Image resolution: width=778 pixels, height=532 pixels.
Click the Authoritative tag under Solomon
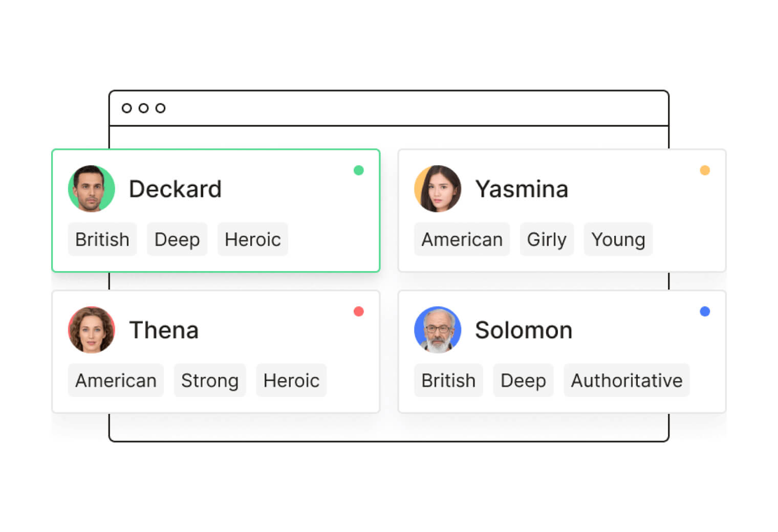point(626,381)
